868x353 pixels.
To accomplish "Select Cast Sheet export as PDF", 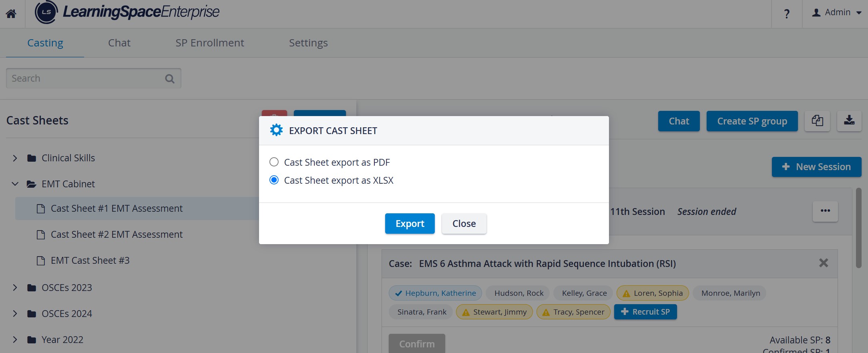I will point(274,162).
